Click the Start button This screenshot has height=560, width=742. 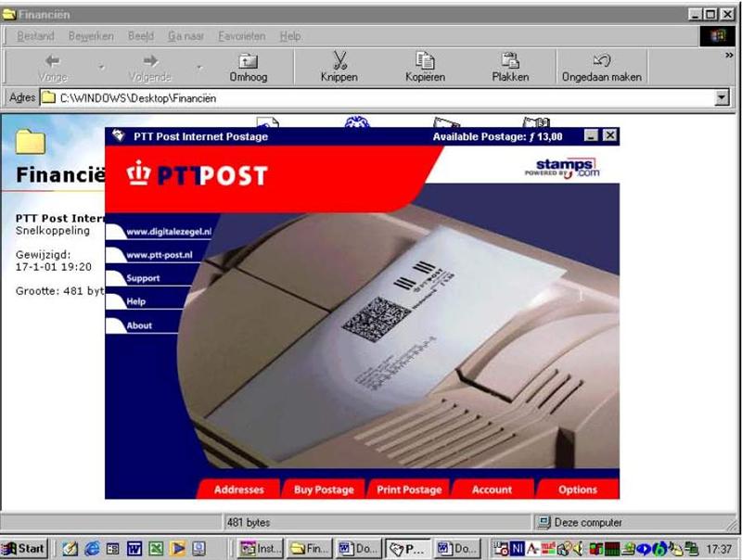click(x=24, y=549)
